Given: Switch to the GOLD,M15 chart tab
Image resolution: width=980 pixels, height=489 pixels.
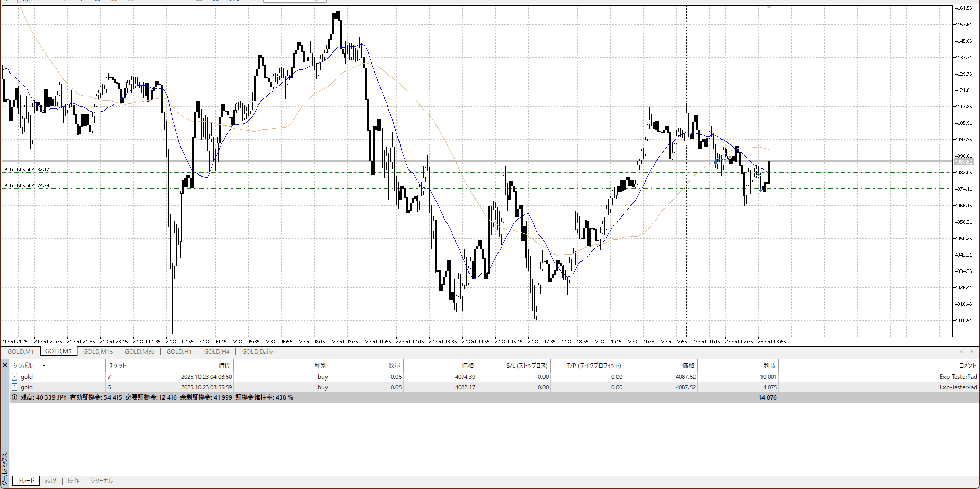Looking at the screenshot, I should pyautogui.click(x=98, y=352).
